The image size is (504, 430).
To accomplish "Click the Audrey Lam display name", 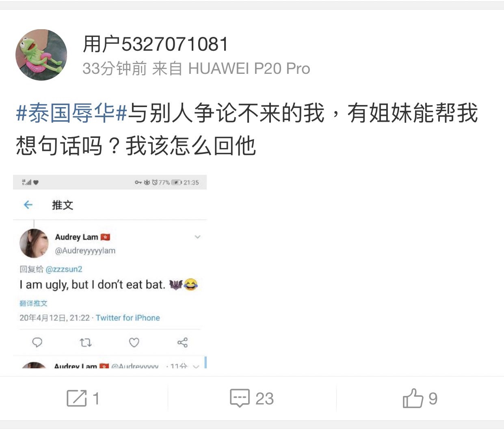I will tap(77, 237).
